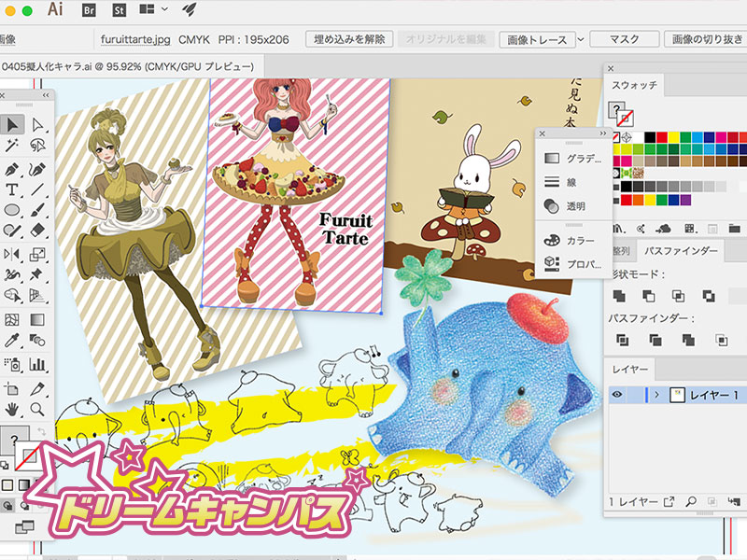Select the Line Segment tool
Viewport: 747px width, 560px height.
(x=37, y=189)
